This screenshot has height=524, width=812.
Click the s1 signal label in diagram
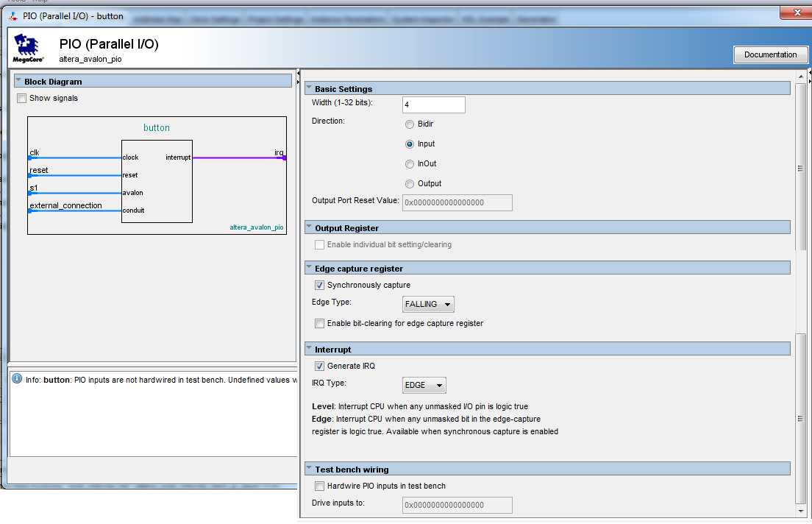pos(34,188)
